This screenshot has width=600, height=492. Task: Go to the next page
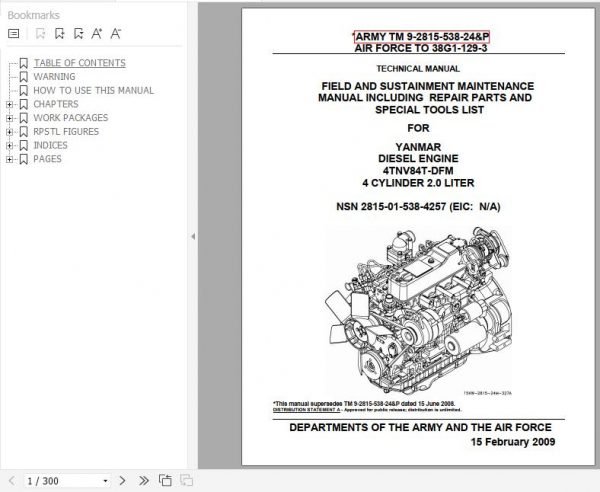click(122, 481)
